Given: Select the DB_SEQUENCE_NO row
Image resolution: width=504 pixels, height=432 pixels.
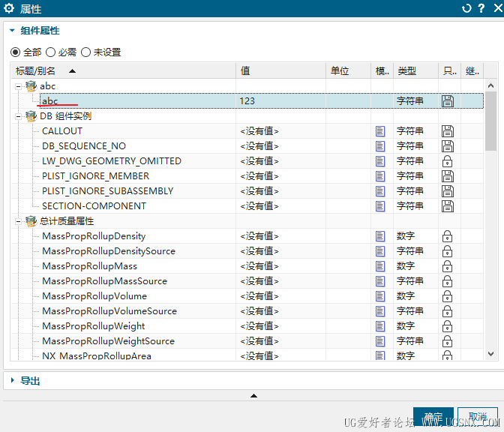Looking at the screenshot, I should 247,146.
